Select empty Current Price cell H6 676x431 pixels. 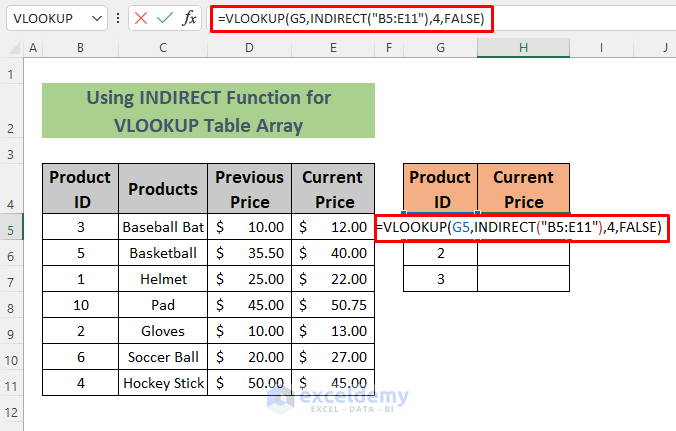tap(523, 253)
